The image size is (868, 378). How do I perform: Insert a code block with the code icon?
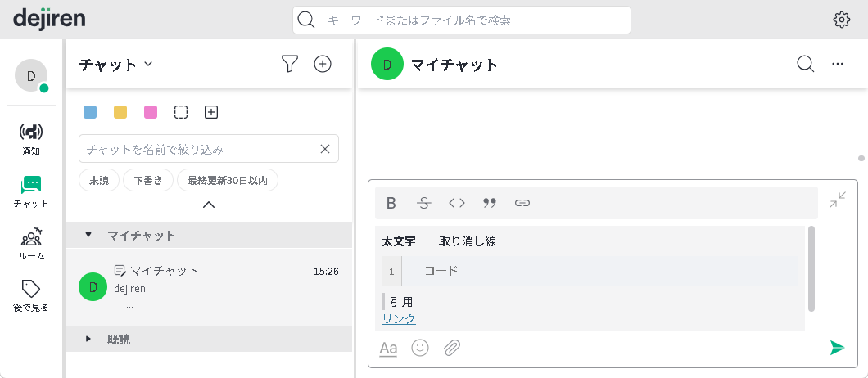456,203
